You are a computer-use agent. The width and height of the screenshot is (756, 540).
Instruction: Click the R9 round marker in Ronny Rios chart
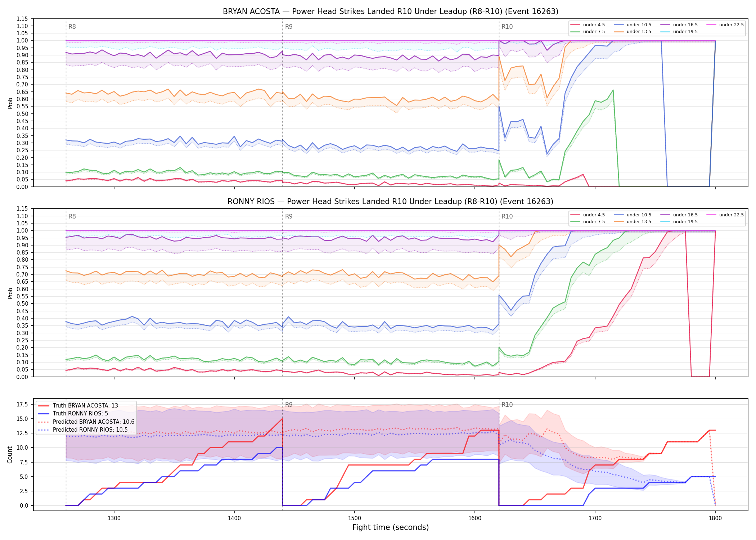tap(289, 216)
